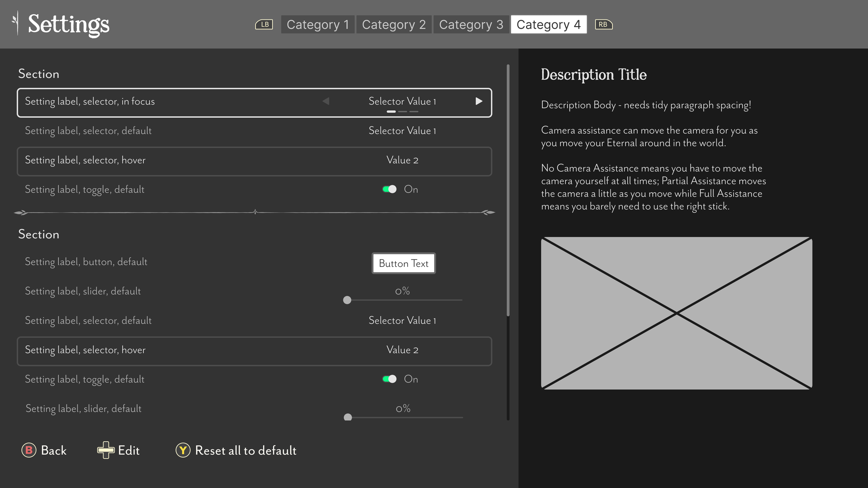Viewport: 868px width, 488px height.
Task: Click the settings list vertical scrollbar
Action: [508, 190]
